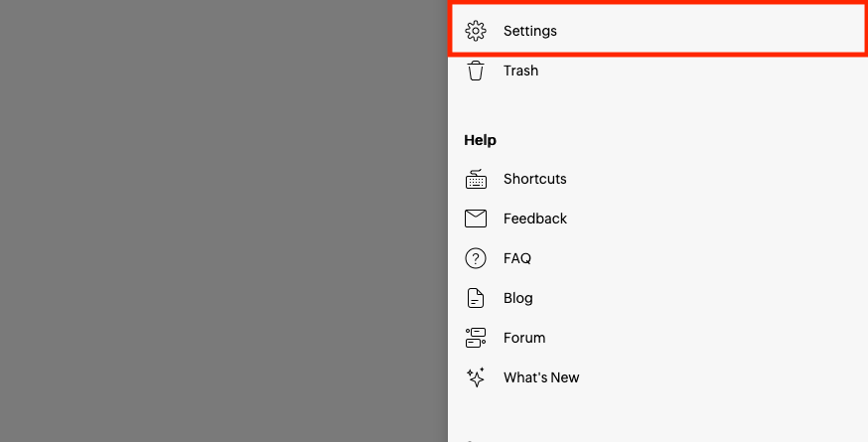Click the Forum icon
Viewport: 868px width, 442px height.
click(x=476, y=338)
